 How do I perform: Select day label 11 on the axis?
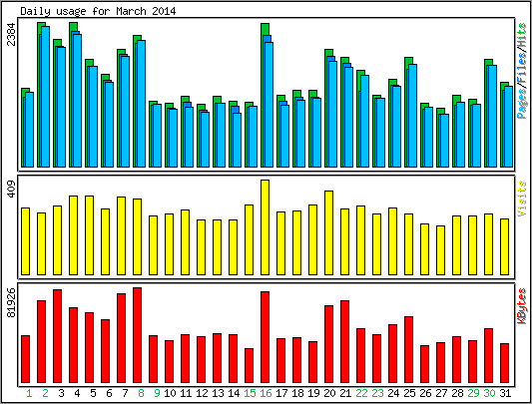click(186, 393)
